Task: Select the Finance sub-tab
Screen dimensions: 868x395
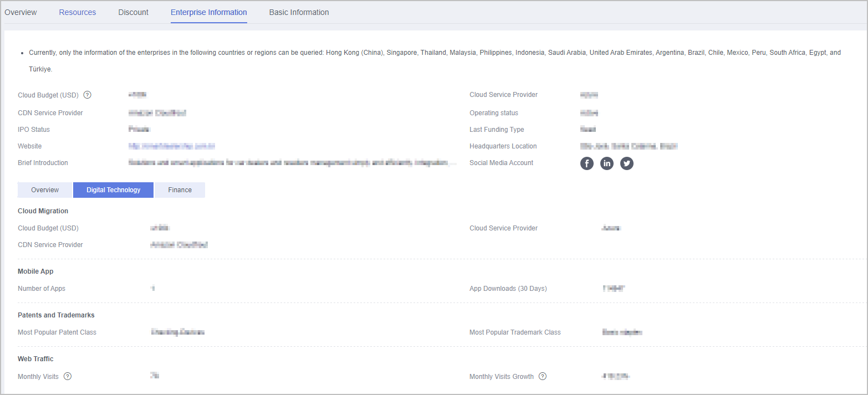Action: point(180,190)
